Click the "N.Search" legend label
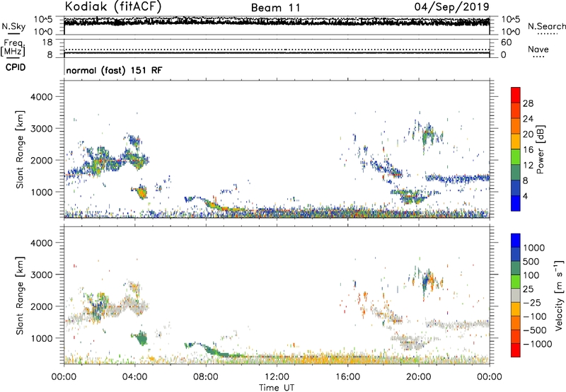The width and height of the screenshot is (566, 392). click(x=546, y=26)
